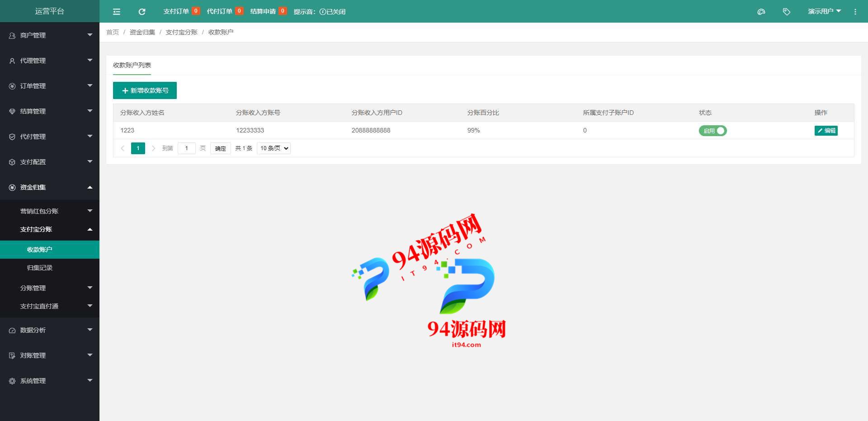This screenshot has width=868, height=421.
Task: Click the 数据分析 gauge icon
Action: point(12,330)
